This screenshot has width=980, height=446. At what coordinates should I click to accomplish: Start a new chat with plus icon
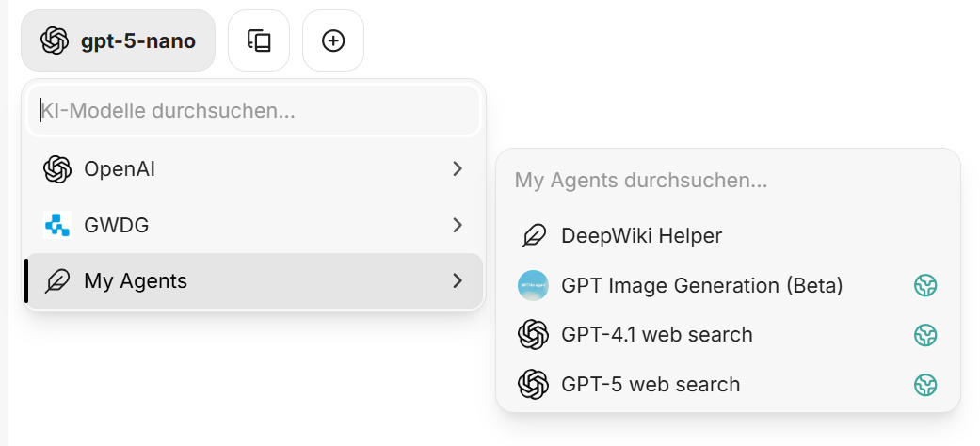coord(333,40)
